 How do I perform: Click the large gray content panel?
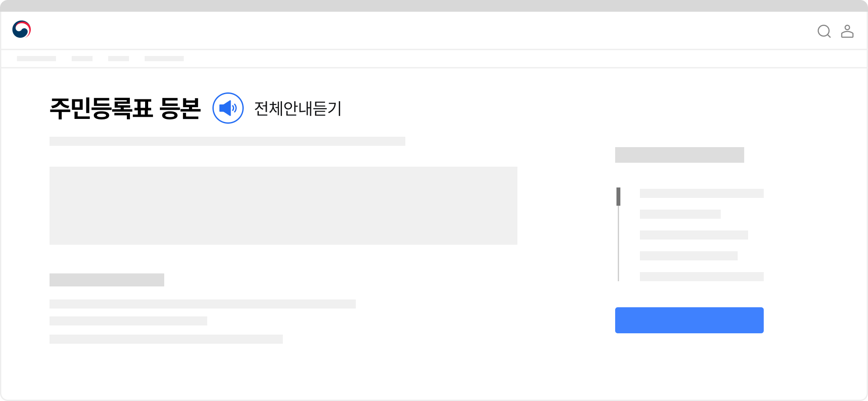[x=284, y=204]
